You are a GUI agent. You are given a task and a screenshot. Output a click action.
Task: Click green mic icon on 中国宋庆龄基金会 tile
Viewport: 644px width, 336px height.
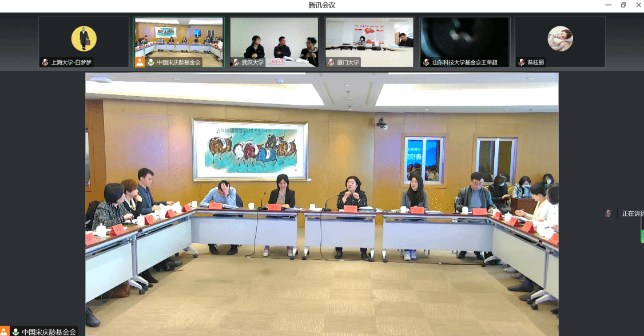pos(150,62)
